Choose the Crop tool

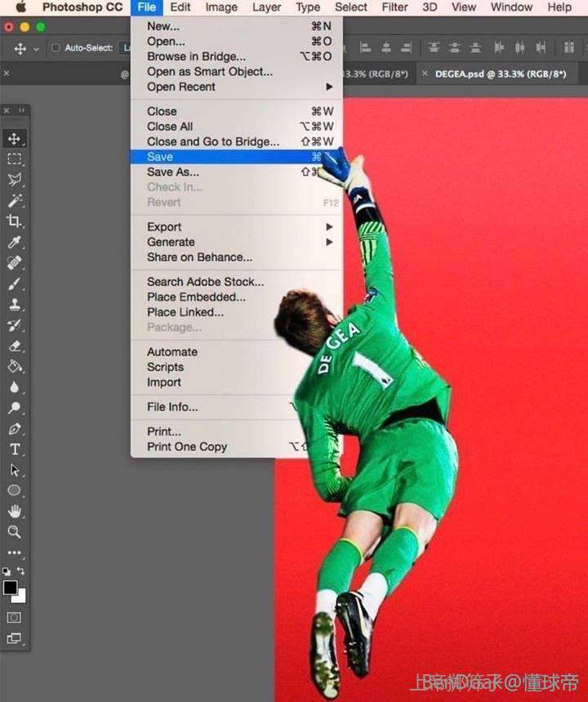tap(14, 221)
